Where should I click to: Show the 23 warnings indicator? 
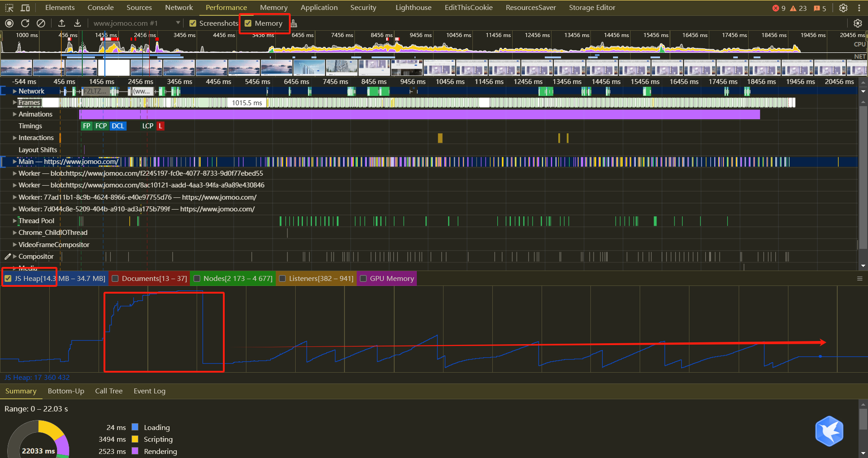[798, 8]
